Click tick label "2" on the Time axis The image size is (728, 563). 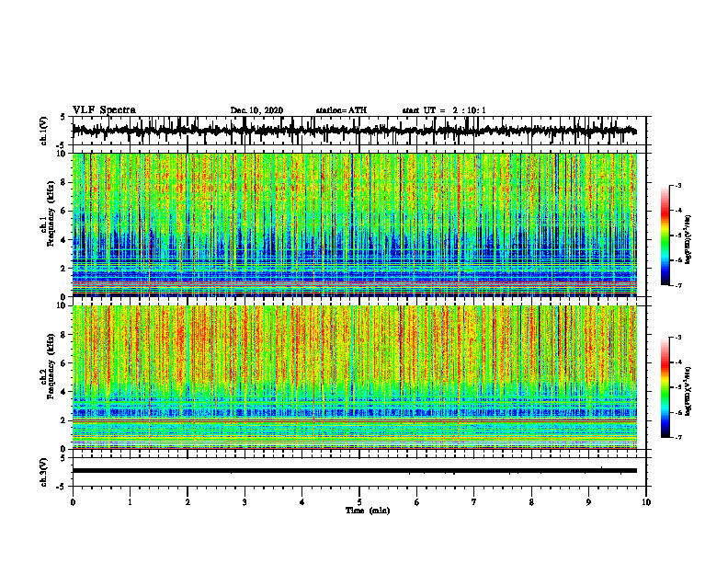[188, 502]
